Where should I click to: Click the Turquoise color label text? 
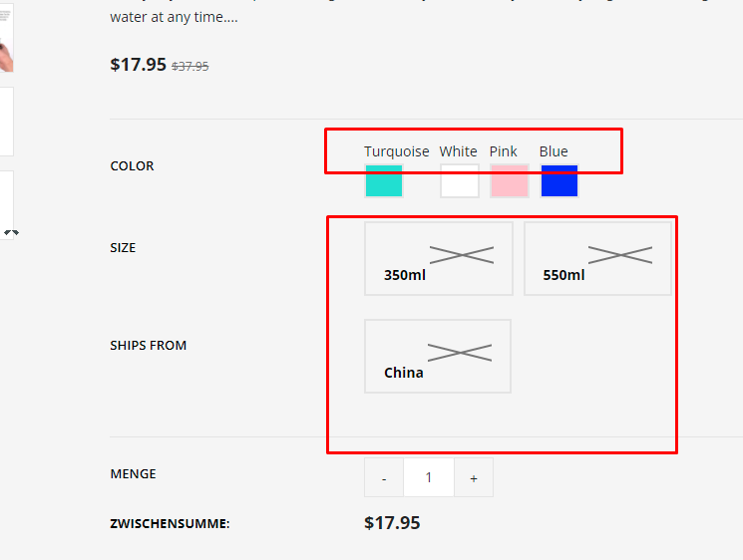397,151
